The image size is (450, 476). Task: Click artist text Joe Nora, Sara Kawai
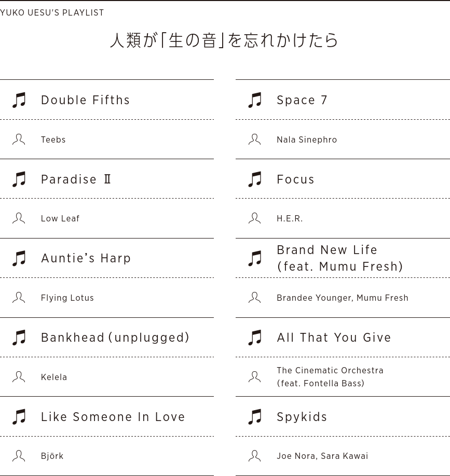(x=322, y=456)
